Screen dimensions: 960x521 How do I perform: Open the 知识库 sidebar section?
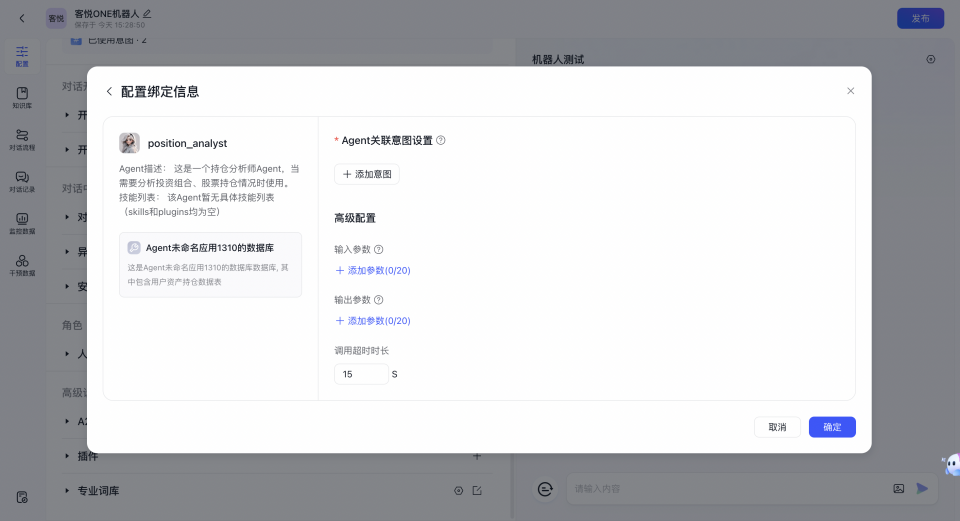(22, 97)
